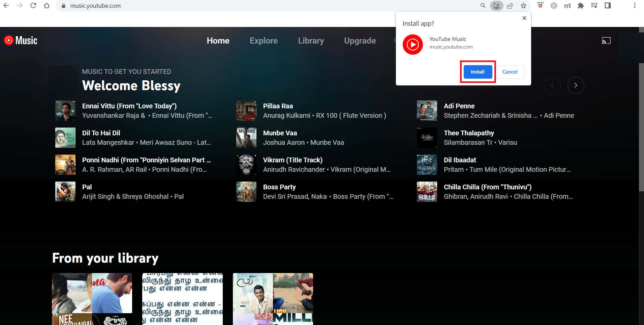Click the browser forward arrow
This screenshot has height=325, width=644.
coord(20,5)
